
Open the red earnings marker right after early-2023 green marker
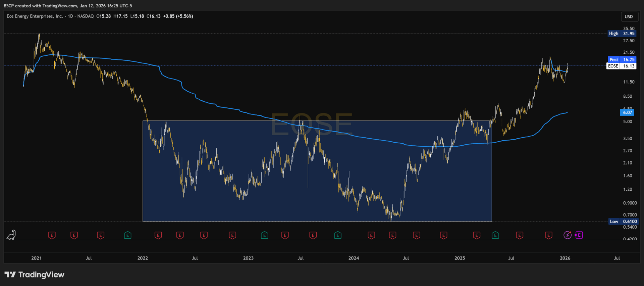(285, 235)
